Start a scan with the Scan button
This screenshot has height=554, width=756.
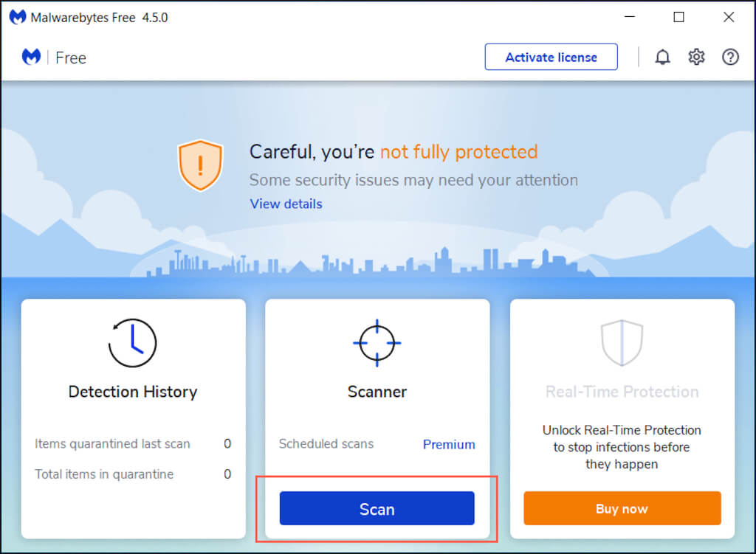click(x=377, y=508)
